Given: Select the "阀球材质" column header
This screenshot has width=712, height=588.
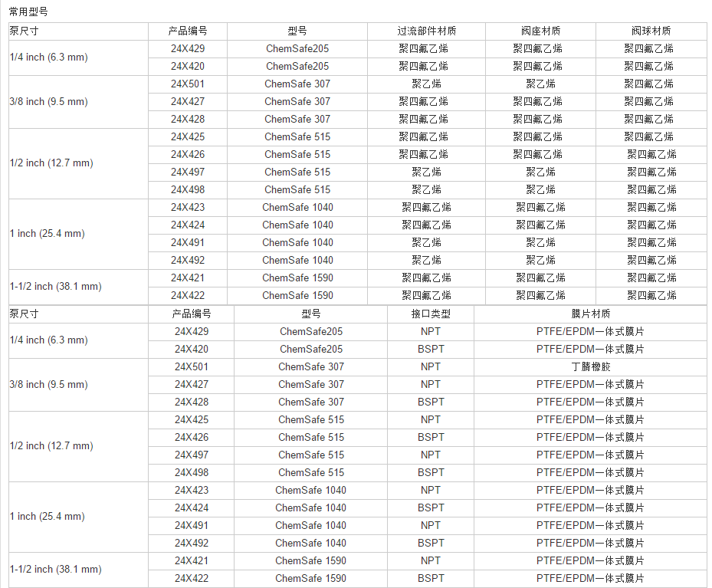Looking at the screenshot, I should (651, 31).
